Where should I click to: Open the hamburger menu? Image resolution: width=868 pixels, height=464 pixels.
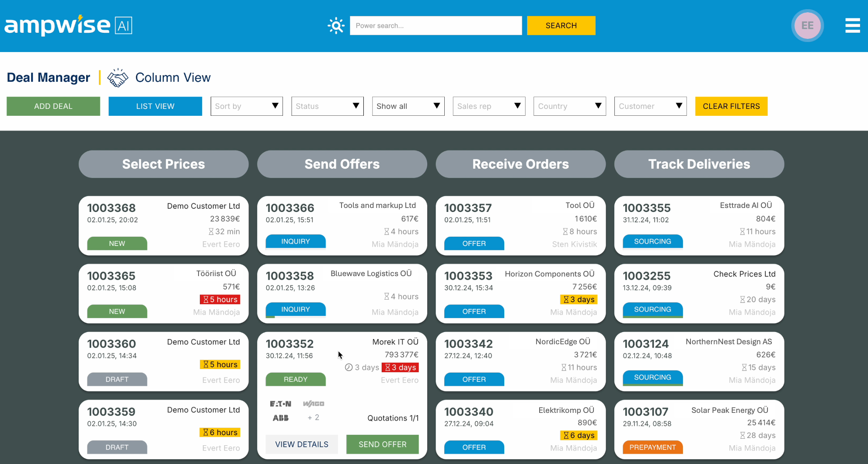click(x=852, y=25)
